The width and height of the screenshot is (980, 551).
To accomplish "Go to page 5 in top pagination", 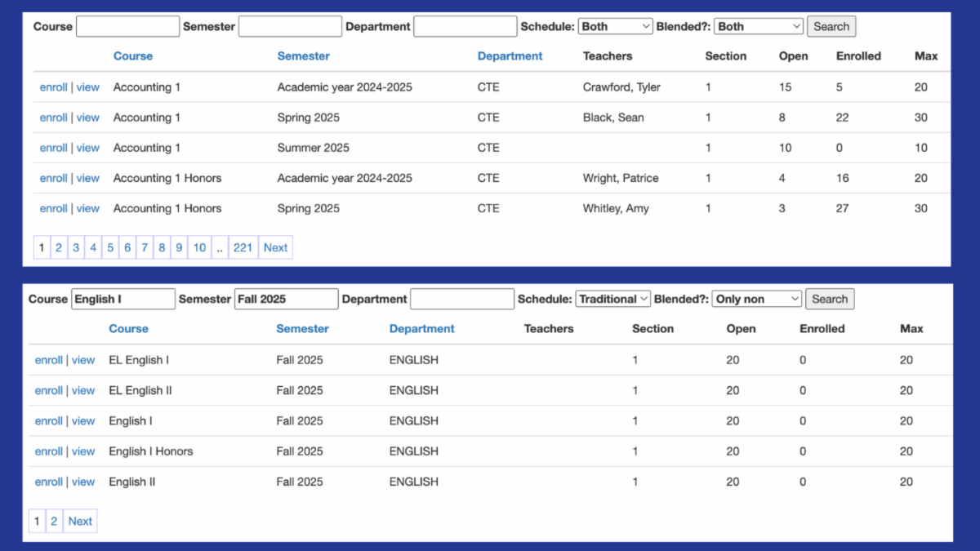I will click(x=110, y=247).
